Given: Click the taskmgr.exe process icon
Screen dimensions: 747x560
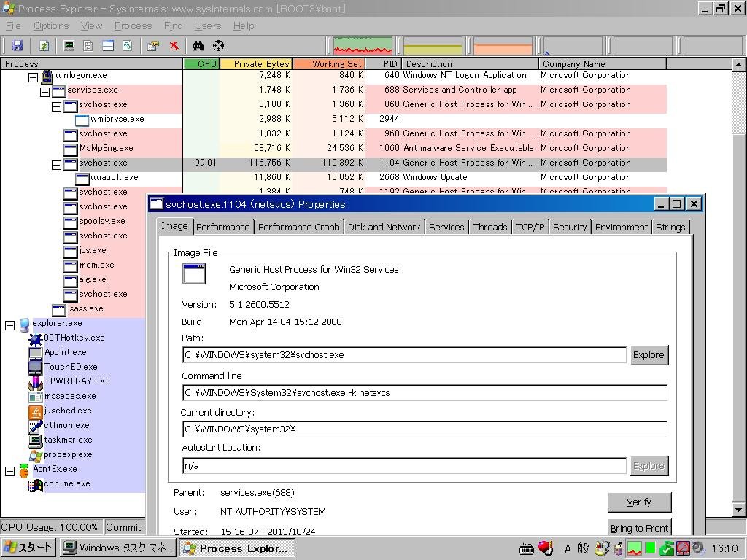Looking at the screenshot, I should tap(36, 441).
